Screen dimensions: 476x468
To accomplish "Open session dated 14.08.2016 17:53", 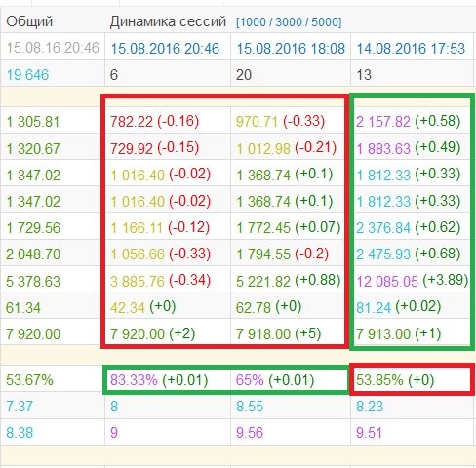I will 411,49.
